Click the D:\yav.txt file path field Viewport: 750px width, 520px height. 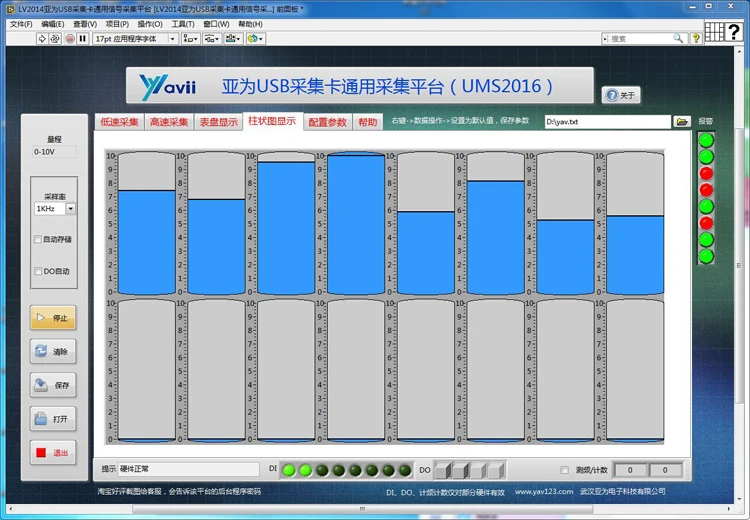pos(607,122)
